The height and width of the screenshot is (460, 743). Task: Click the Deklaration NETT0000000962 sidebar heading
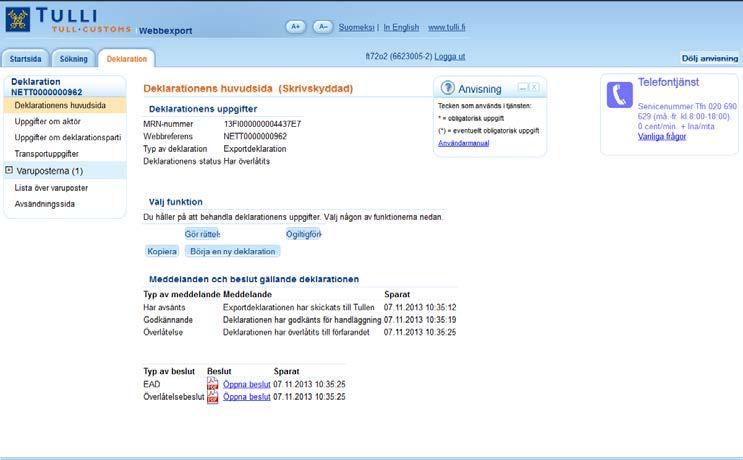46,87
